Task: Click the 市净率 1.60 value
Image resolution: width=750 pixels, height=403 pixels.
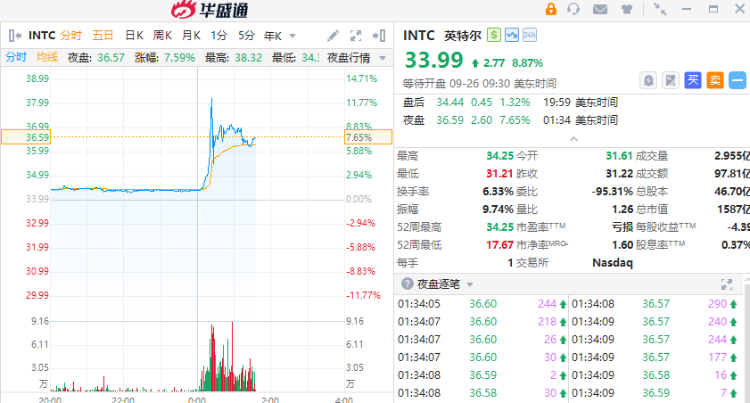Action: 622,245
